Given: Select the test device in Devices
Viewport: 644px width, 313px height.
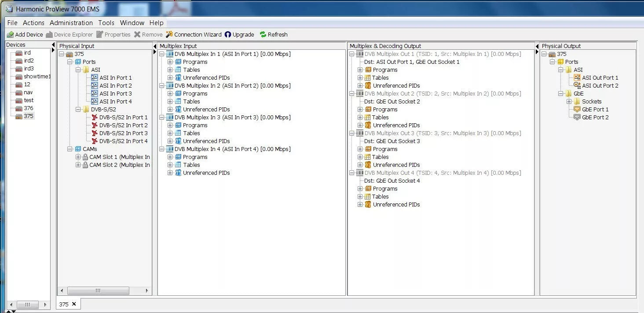Looking at the screenshot, I should (x=29, y=100).
